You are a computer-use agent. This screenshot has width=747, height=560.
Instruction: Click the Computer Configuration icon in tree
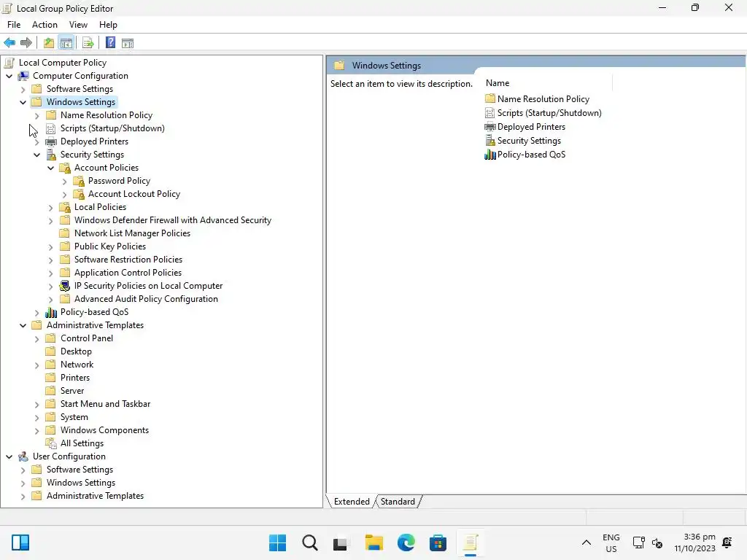point(23,76)
